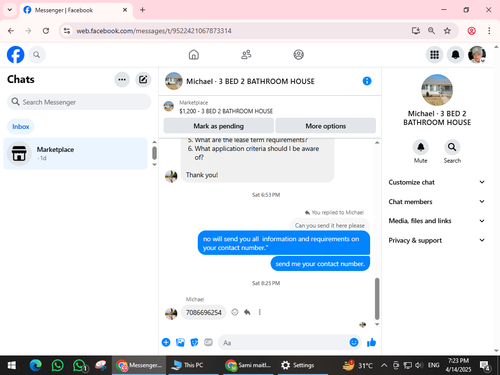Open the Marketplace chat entry
Image resolution: width=500 pixels, height=375 pixels.
point(76,153)
